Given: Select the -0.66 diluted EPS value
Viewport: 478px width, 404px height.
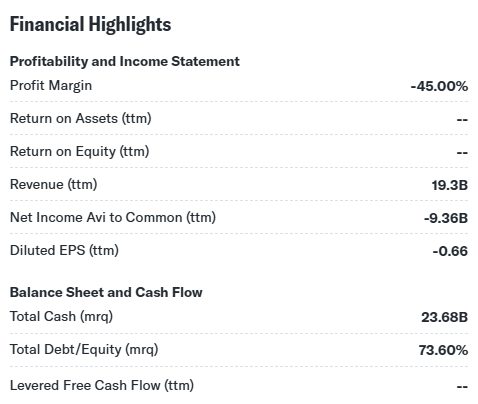Looking at the screenshot, I should pyautogui.click(x=450, y=251).
